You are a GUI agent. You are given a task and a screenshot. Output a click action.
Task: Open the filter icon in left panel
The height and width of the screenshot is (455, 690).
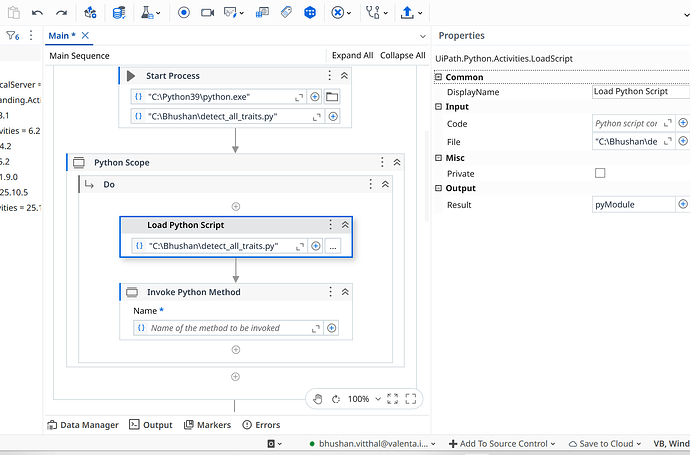(x=13, y=36)
